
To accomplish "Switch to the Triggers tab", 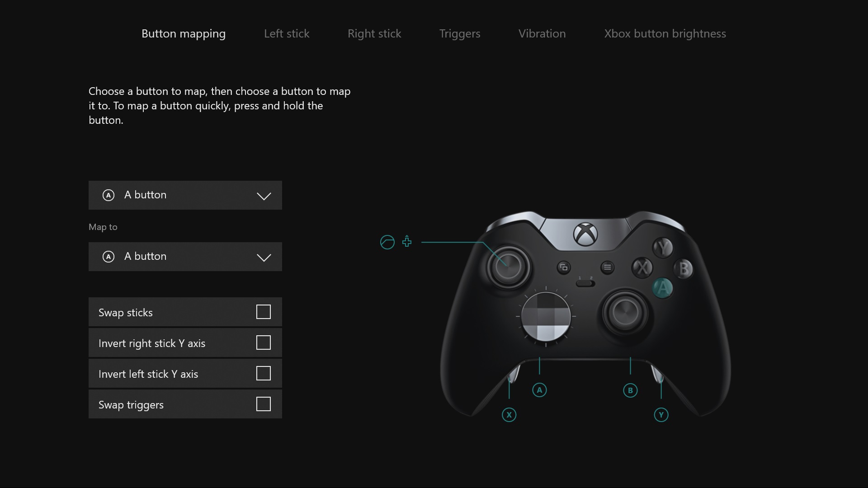I will pos(460,33).
